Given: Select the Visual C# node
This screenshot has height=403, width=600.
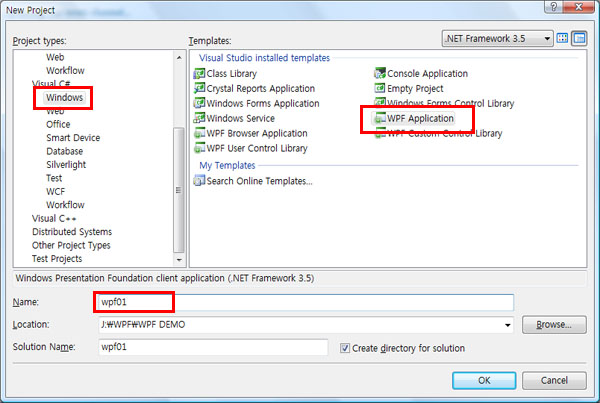Looking at the screenshot, I should [x=51, y=83].
